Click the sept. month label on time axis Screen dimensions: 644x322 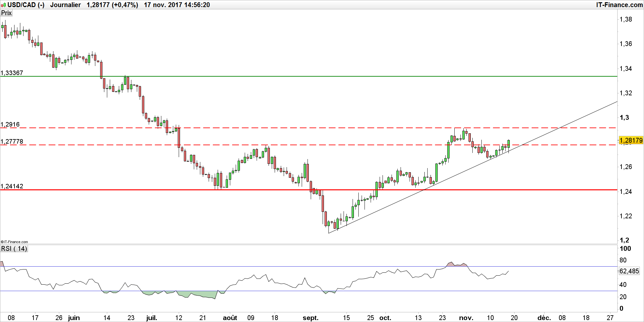(x=310, y=318)
